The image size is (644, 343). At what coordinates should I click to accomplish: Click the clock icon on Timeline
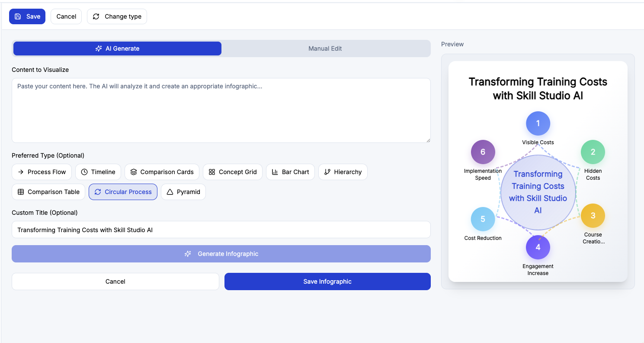pos(84,172)
